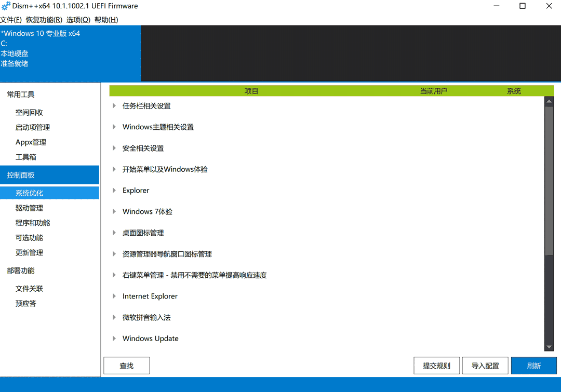The image size is (561, 392).
Task: Expand the 微软拼音输入法 group
Action: coord(114,317)
